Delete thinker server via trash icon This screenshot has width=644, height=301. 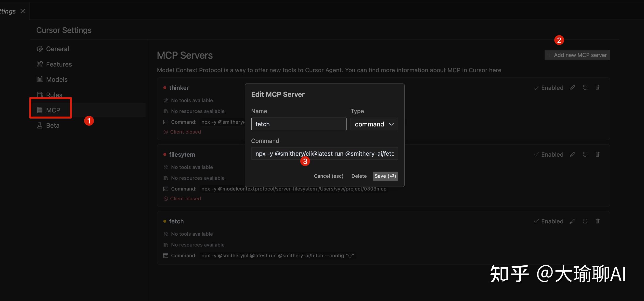597,88
